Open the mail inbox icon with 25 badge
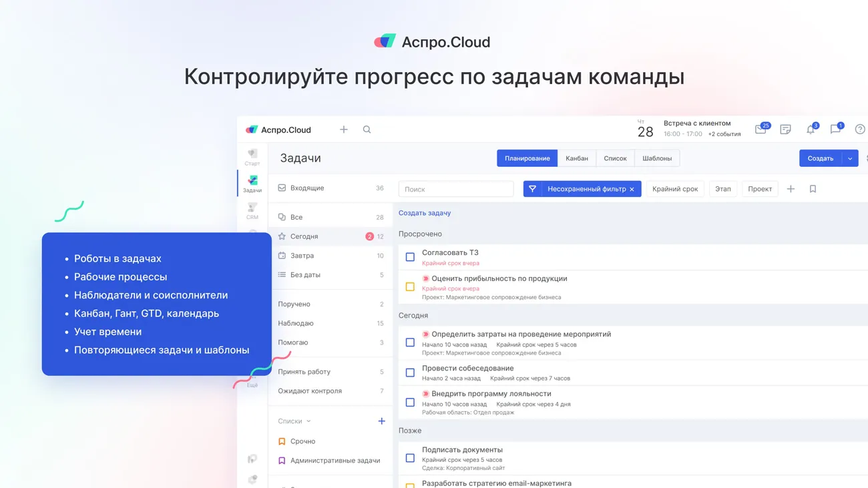868x488 pixels. [x=761, y=130]
